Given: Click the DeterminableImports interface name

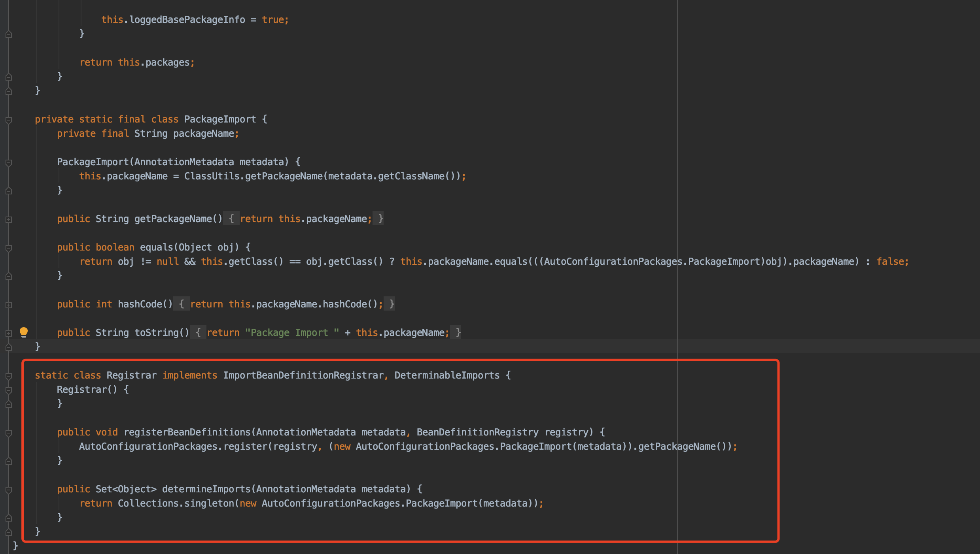Looking at the screenshot, I should 446,375.
